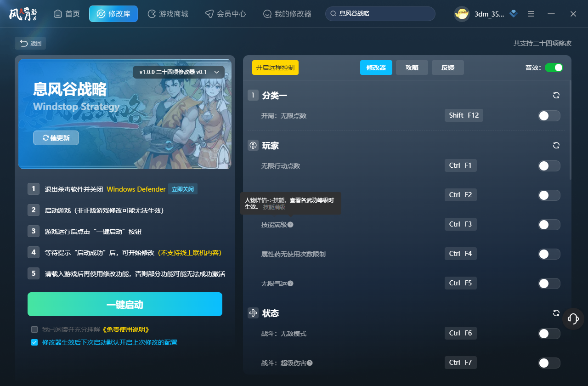588x386 pixels.
Task: Click the 共支持二十四项修改 text
Action: coord(543,43)
